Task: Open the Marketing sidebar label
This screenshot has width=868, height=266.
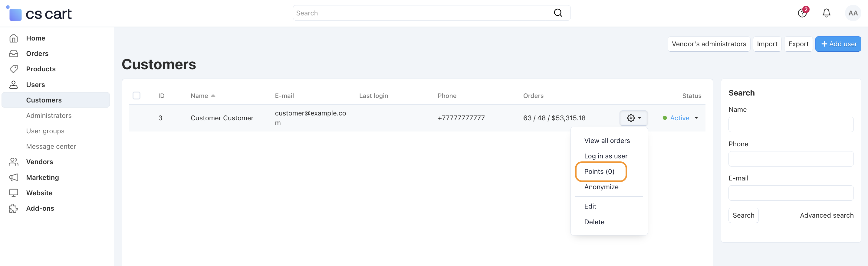Action: click(42, 177)
